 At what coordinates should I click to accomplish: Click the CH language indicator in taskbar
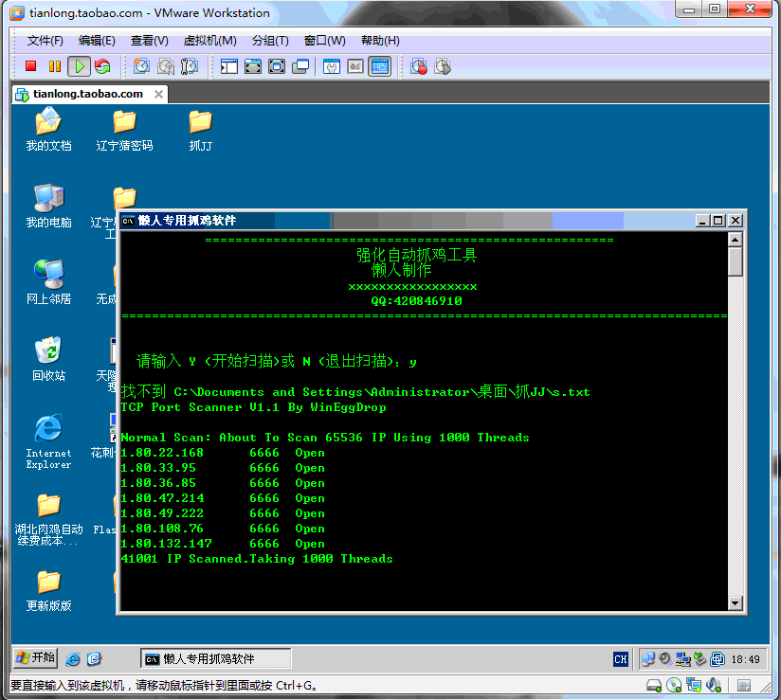click(x=621, y=659)
